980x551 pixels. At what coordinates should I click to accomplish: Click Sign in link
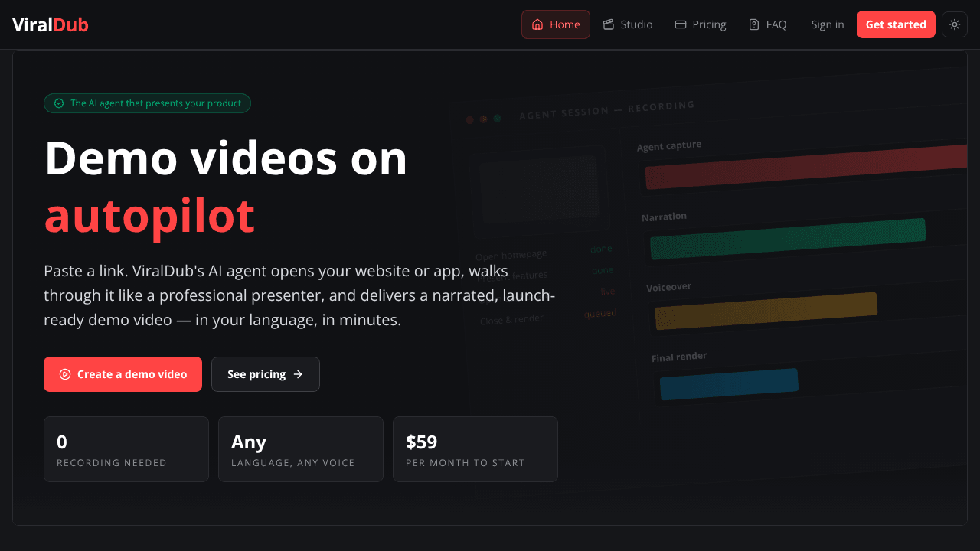[828, 24]
